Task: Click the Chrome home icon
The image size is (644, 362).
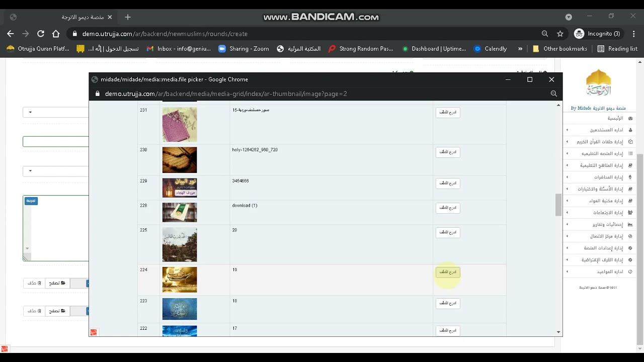Action: pos(56,34)
